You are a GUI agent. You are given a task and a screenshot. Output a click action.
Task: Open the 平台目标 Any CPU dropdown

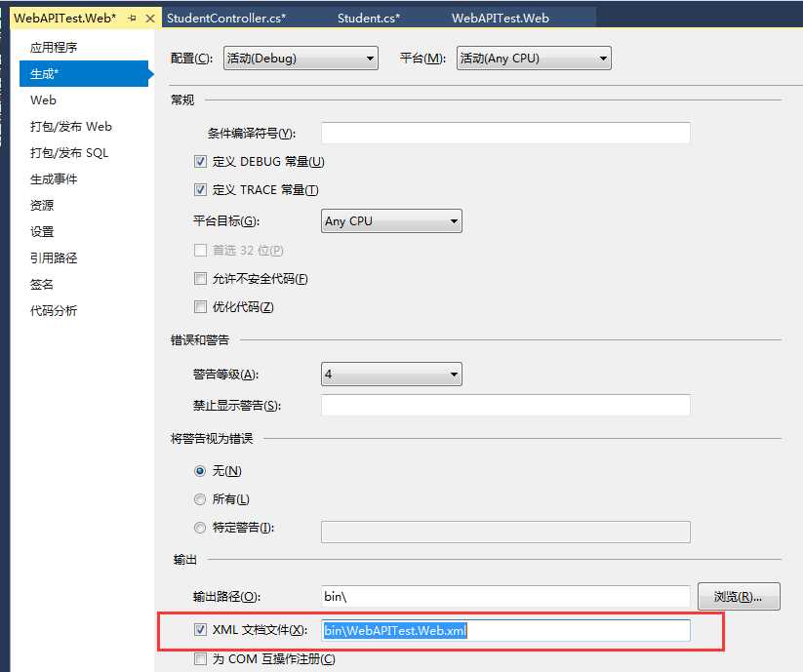click(x=391, y=221)
